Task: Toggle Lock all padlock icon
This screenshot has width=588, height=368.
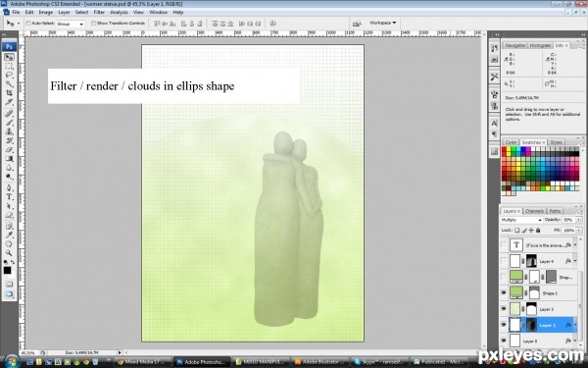Action: [x=538, y=231]
